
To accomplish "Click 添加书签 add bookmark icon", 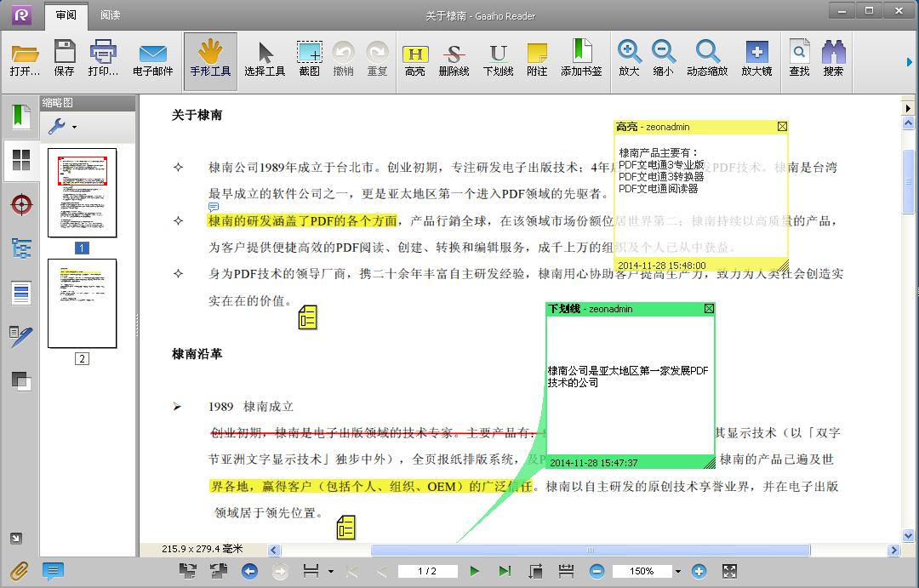I will click(581, 58).
